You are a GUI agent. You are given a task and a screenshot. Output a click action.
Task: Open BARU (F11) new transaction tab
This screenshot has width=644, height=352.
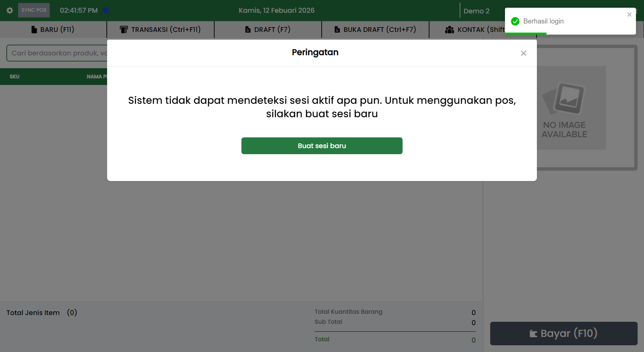pyautogui.click(x=53, y=30)
